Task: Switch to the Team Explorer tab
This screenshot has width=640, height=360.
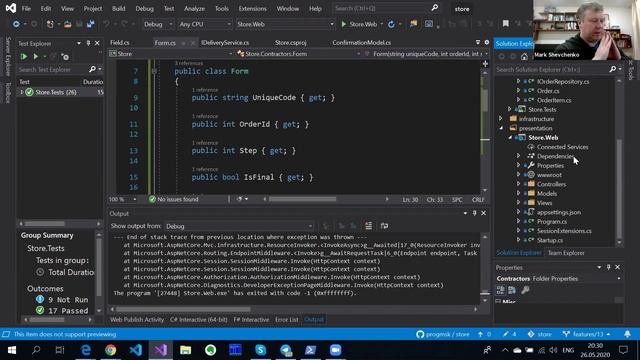Action: click(566, 253)
